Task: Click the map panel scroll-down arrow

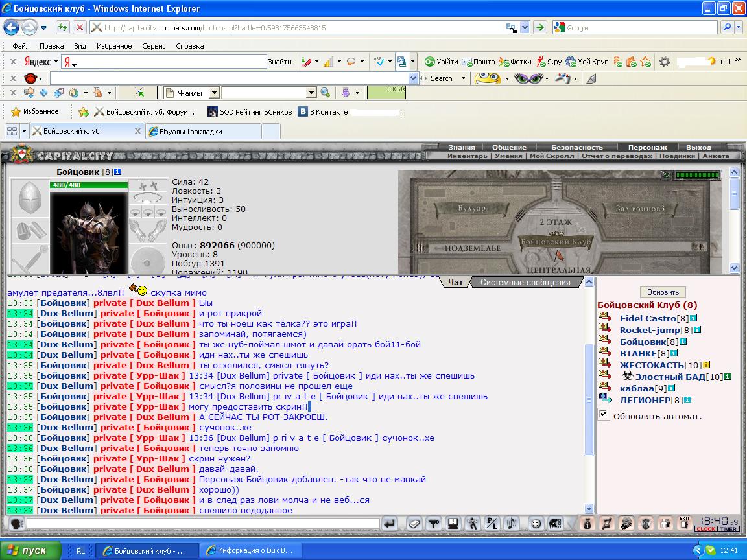Action: coord(734,268)
